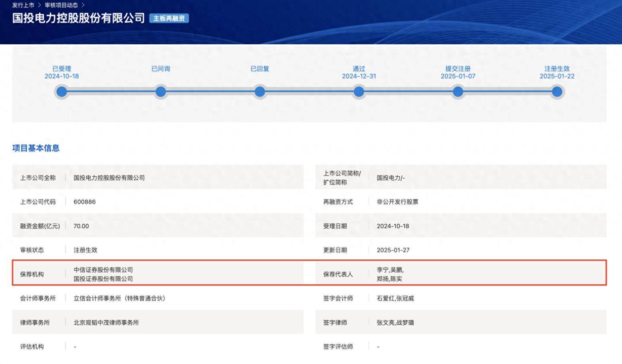The image size is (622, 364).
Task: Click the 已受理 2024-10-18 stage label
Action: 61,72
